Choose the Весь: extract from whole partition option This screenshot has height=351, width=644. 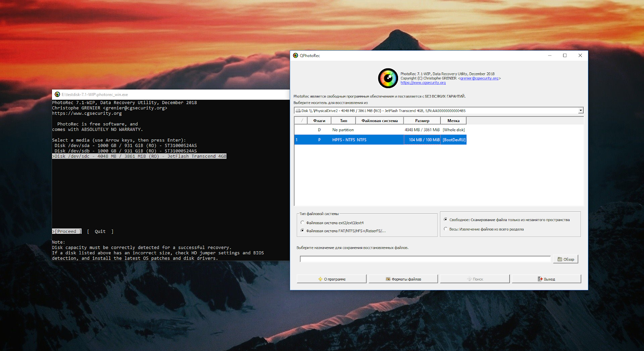446,229
